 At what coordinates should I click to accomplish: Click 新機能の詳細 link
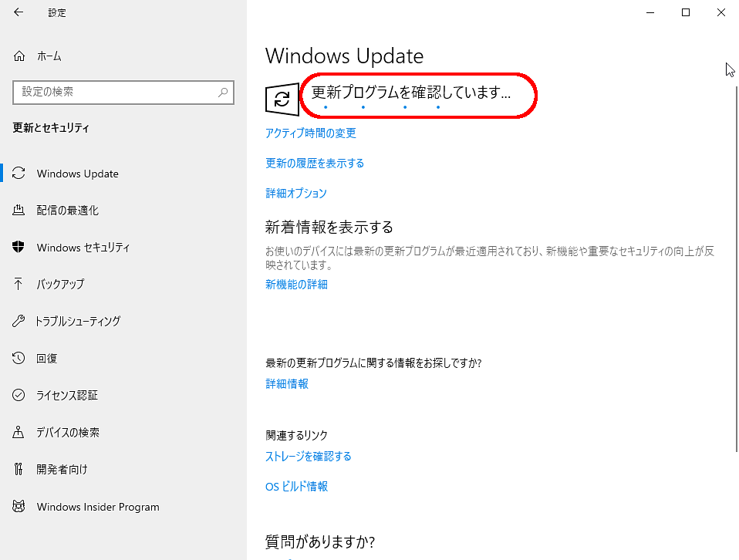[x=296, y=285]
